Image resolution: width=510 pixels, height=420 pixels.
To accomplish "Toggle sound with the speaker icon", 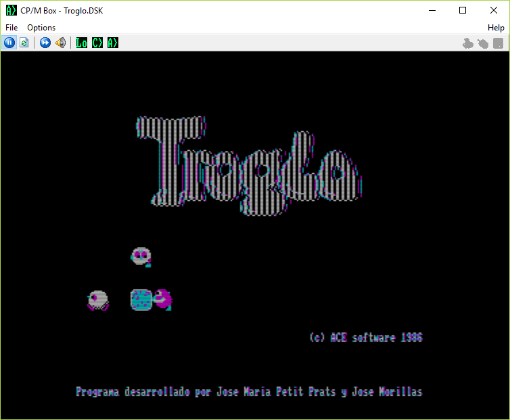I will (x=60, y=43).
